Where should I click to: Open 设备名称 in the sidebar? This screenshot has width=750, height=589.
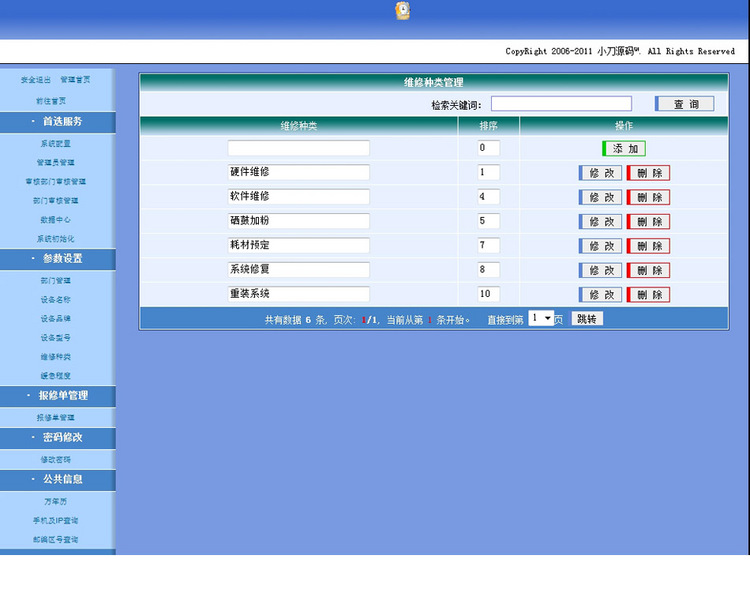point(55,300)
